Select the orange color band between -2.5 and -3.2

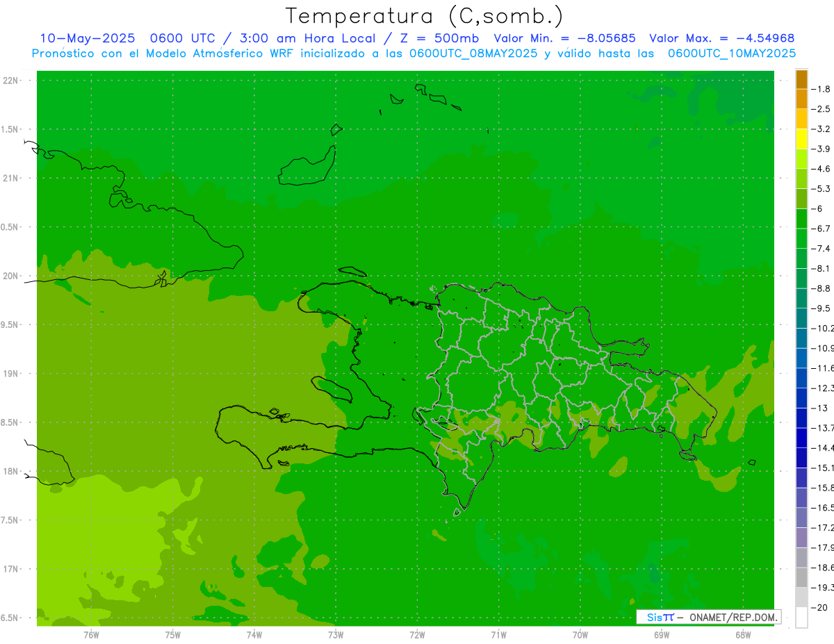pyautogui.click(x=801, y=119)
